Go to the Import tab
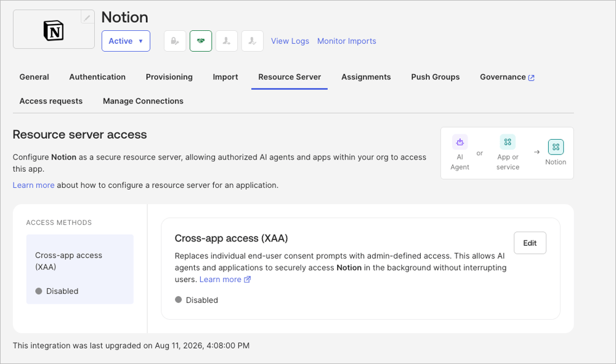The width and height of the screenshot is (616, 364). [225, 77]
